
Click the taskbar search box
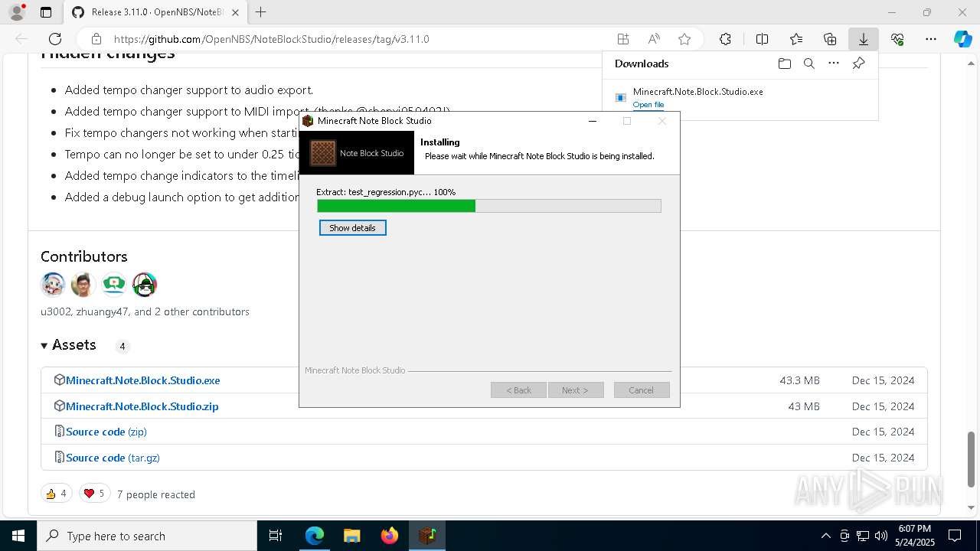(147, 536)
